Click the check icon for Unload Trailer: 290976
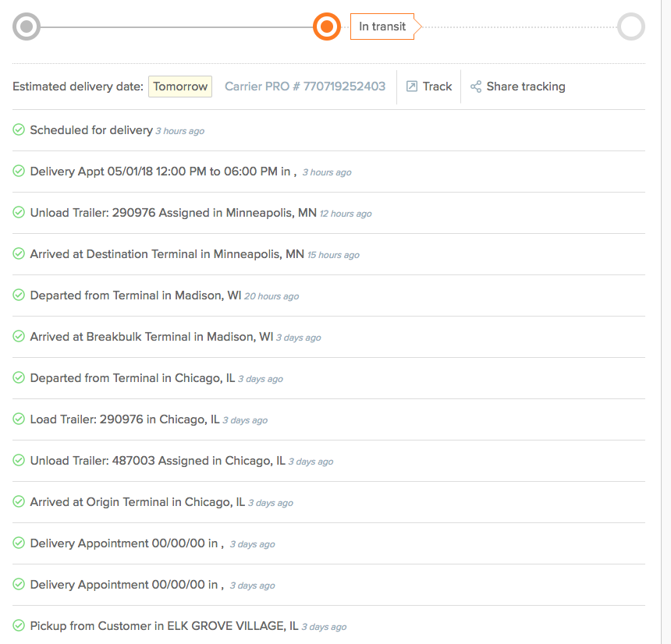Viewport: 671px width, 644px height. pyautogui.click(x=19, y=213)
